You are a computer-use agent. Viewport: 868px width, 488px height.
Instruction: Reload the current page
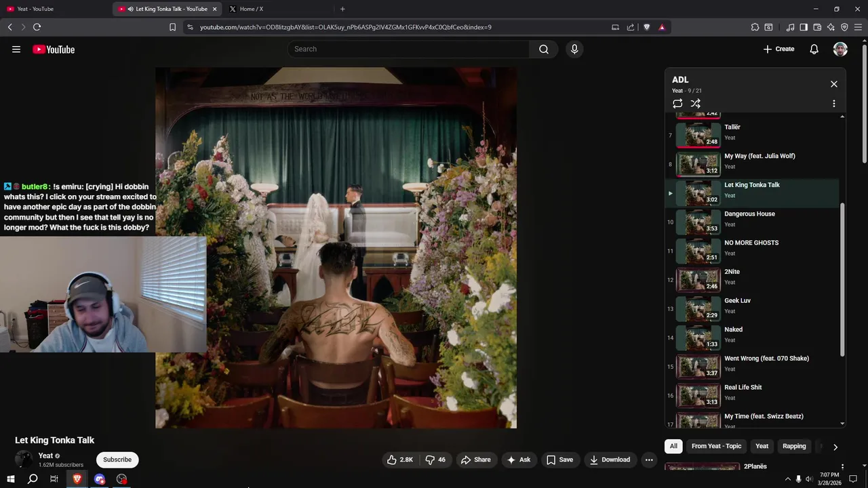pyautogui.click(x=37, y=27)
